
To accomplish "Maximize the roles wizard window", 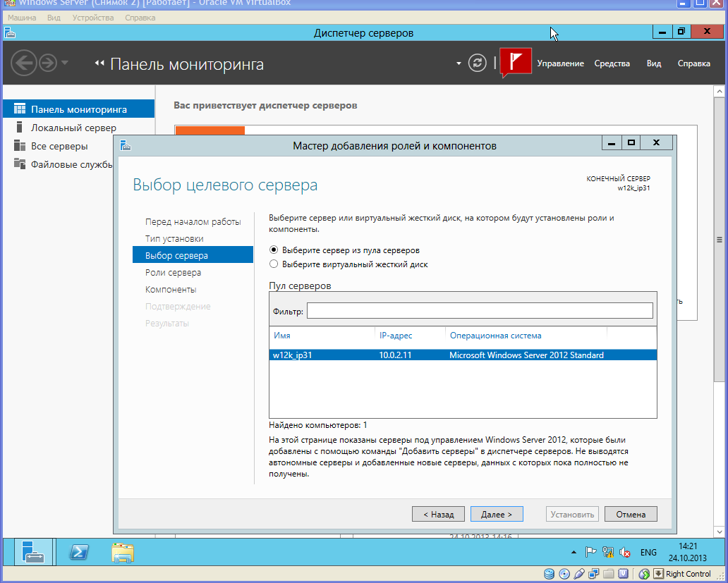I will click(631, 143).
